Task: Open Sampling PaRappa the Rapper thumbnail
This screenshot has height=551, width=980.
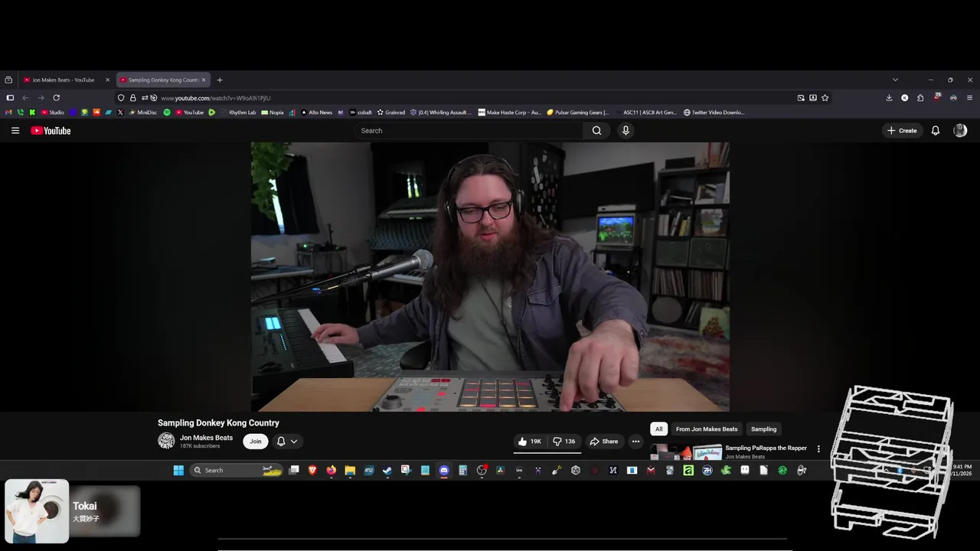Action: tap(687, 452)
